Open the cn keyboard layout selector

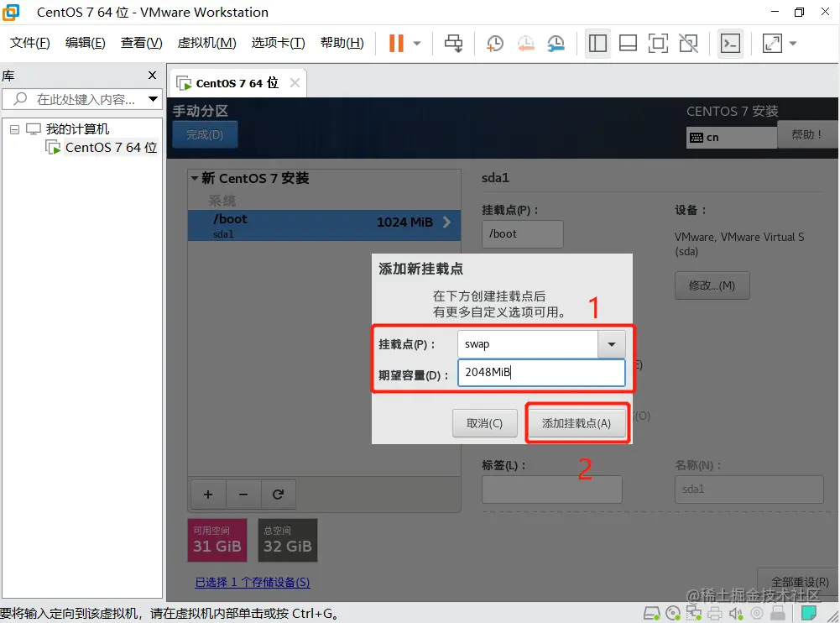[731, 137]
